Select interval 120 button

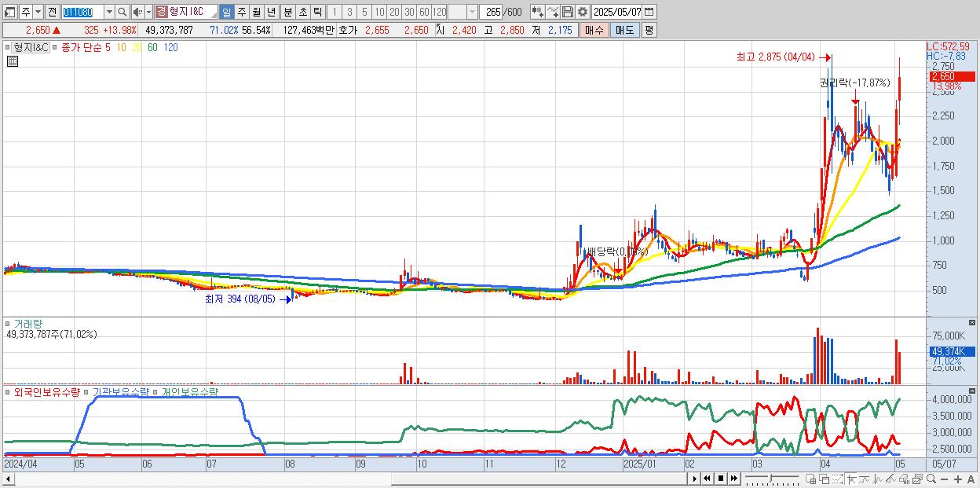pos(439,12)
